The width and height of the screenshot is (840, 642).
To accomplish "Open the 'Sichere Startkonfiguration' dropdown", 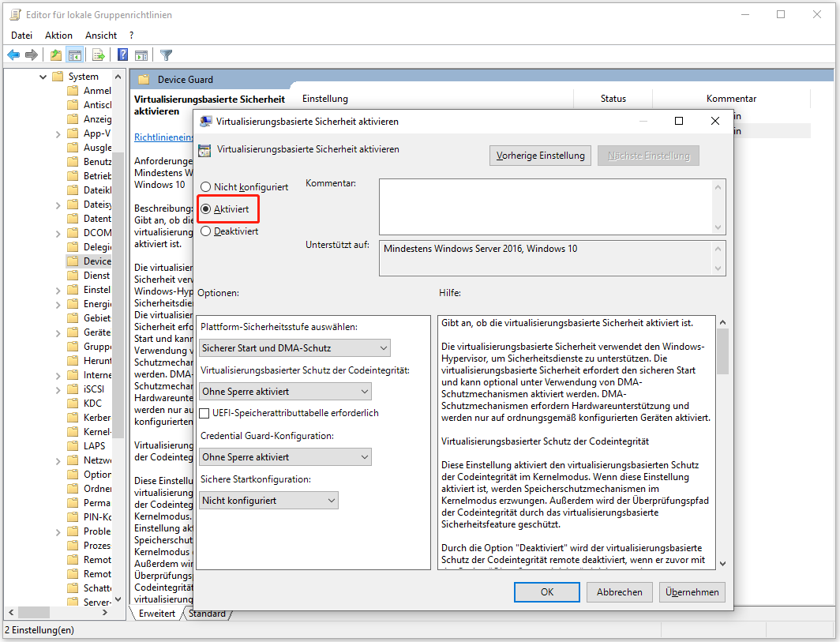I will coord(268,500).
